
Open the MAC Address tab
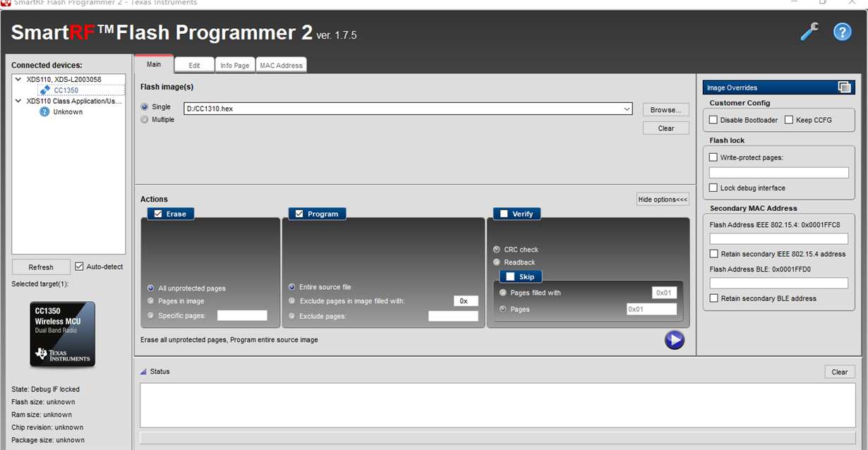coord(281,65)
